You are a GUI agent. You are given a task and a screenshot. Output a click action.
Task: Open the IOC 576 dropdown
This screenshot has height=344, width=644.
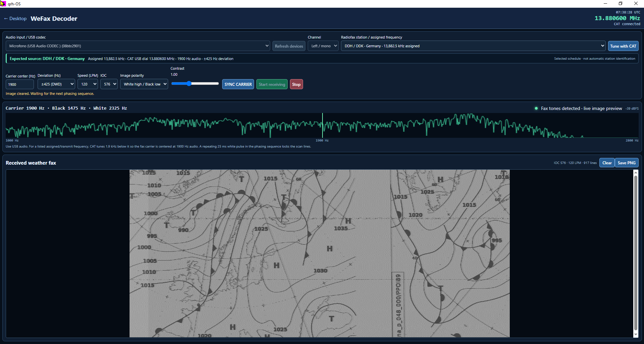(x=109, y=84)
